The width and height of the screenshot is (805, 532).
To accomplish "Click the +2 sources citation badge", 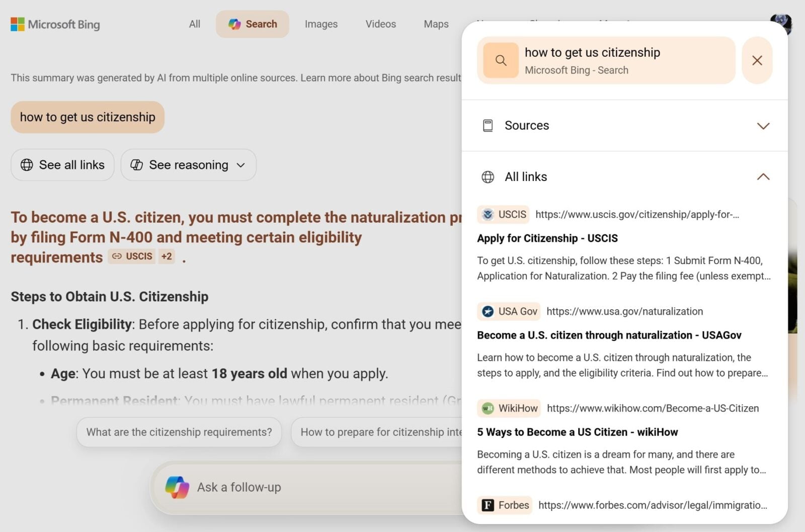I will click(x=167, y=256).
